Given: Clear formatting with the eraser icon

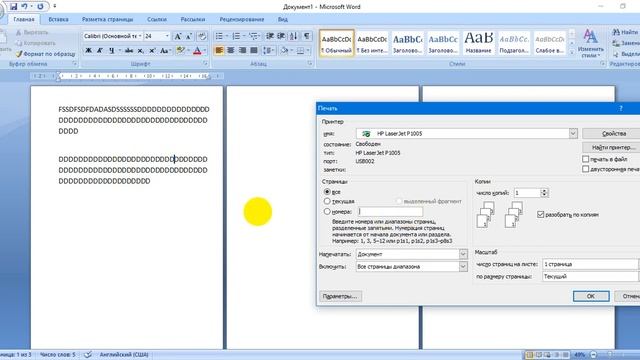Looking at the screenshot, I should pos(202,37).
